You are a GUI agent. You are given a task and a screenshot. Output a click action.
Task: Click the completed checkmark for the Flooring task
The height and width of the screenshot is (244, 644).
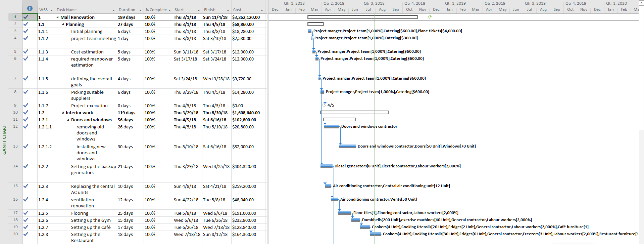(26, 213)
